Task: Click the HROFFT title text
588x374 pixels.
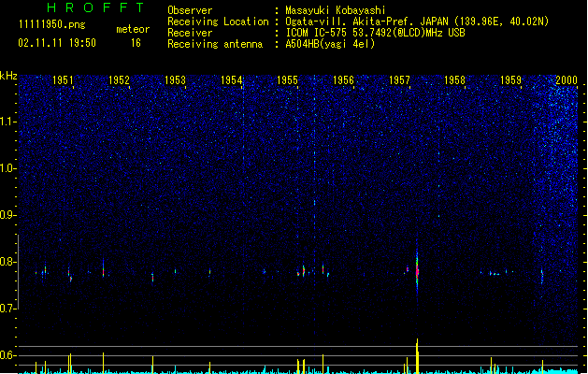Action: point(96,7)
